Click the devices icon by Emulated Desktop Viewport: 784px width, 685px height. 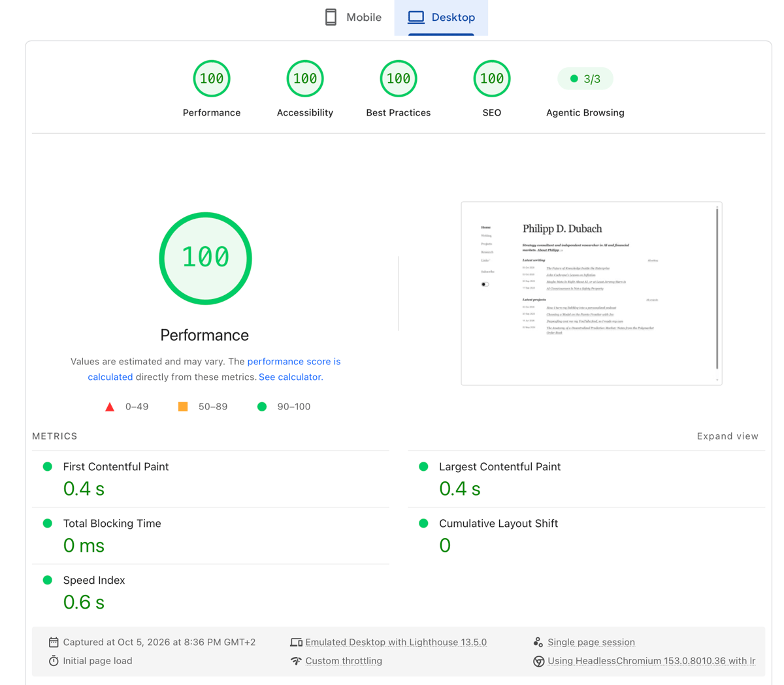click(296, 643)
